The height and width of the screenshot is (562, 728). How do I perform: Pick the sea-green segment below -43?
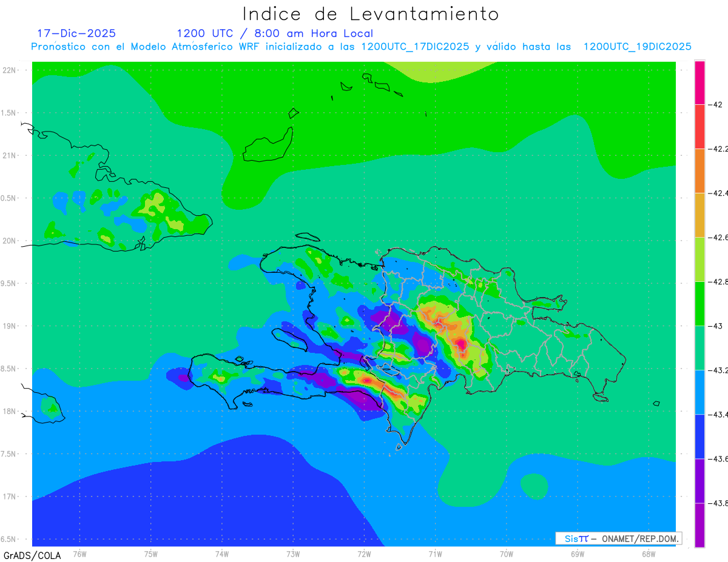699,347
